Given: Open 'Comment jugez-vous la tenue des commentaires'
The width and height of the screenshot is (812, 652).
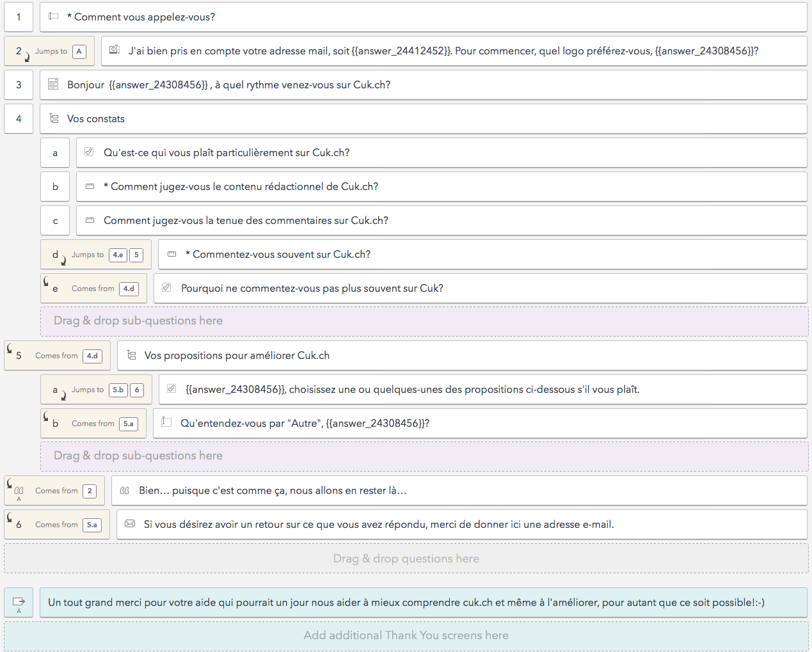Looking at the screenshot, I should tap(442, 220).
